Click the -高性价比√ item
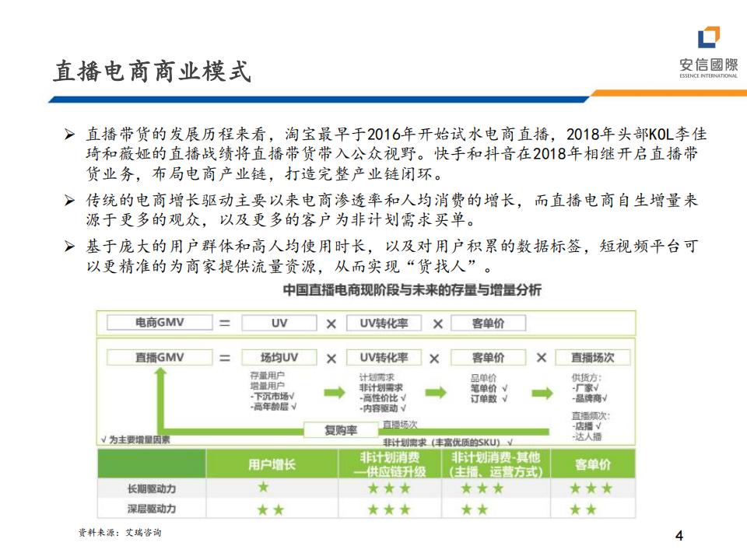The height and width of the screenshot is (560, 747). coord(383,398)
